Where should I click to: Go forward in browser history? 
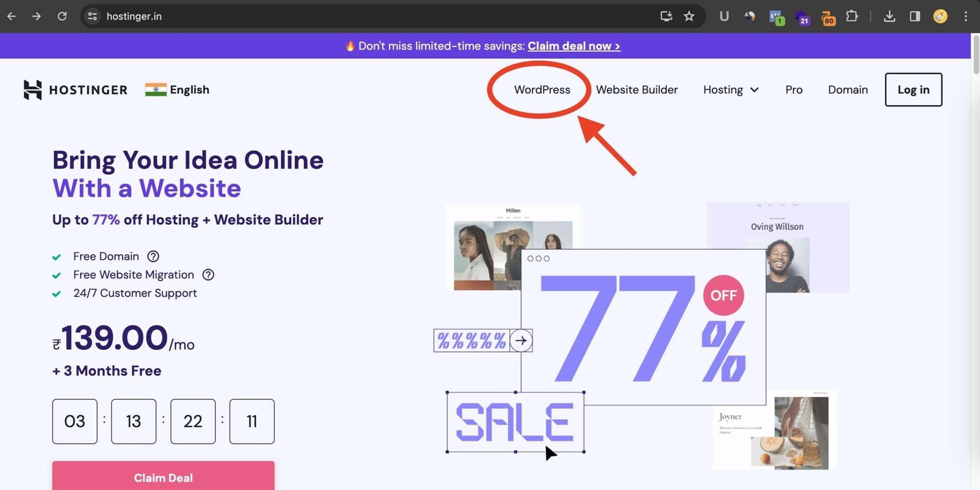point(37,17)
